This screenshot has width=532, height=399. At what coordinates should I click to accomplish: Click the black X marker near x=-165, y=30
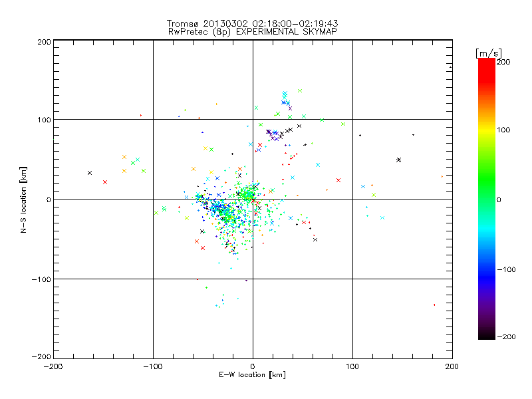click(90, 173)
